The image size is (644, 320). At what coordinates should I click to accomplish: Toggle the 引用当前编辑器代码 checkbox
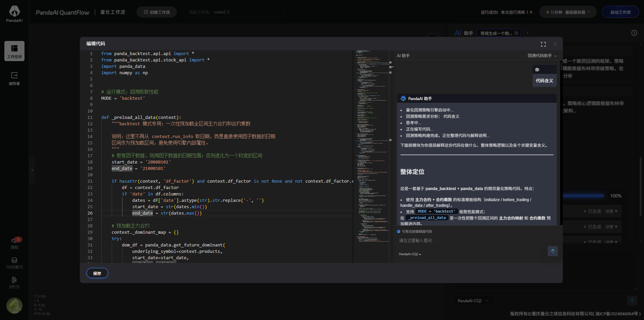[398, 231]
